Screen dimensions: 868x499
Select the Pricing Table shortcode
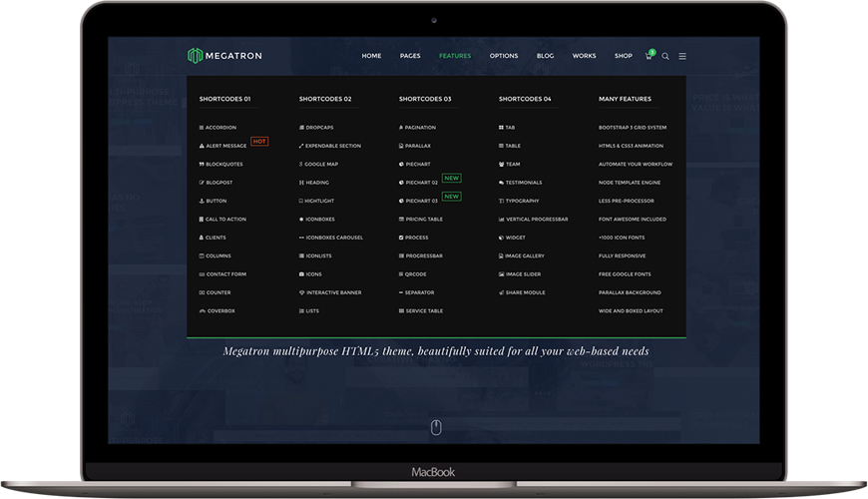(424, 219)
